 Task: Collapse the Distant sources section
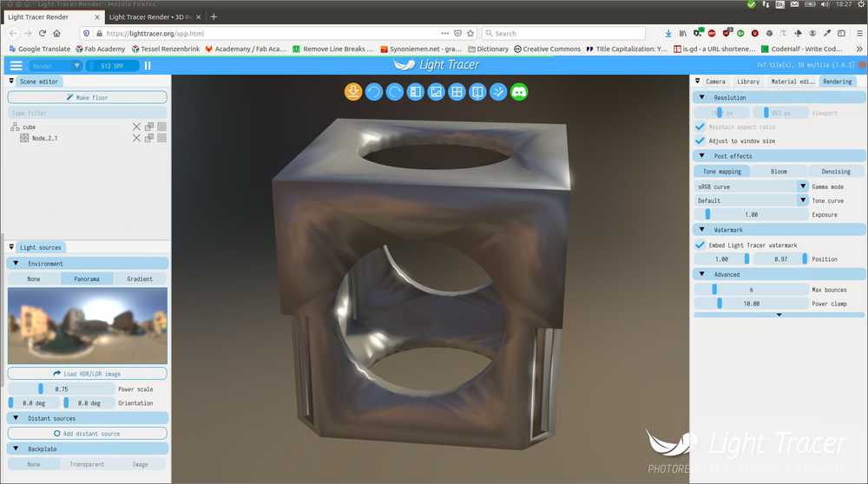16,418
